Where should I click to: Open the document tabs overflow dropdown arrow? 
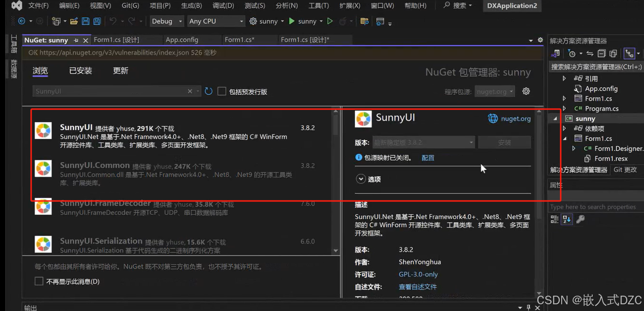pos(531,41)
